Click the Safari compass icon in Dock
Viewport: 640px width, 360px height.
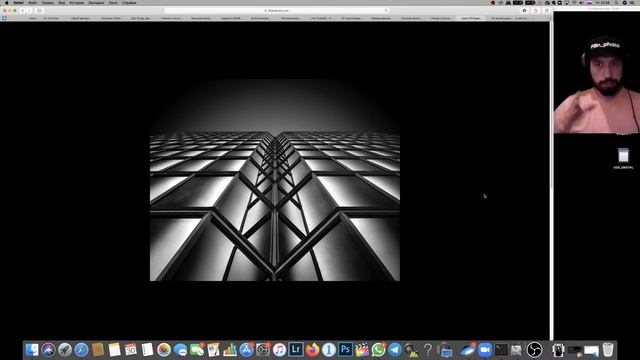click(x=81, y=350)
